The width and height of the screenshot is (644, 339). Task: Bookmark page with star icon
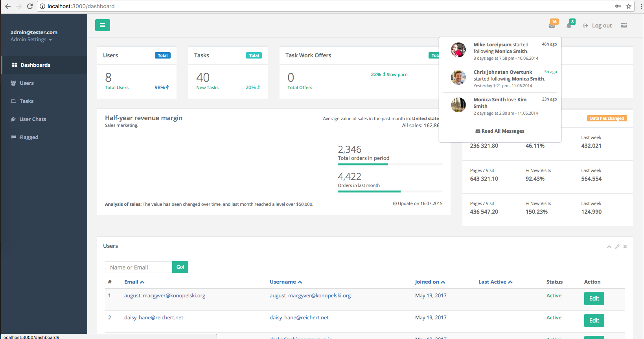pos(629,6)
